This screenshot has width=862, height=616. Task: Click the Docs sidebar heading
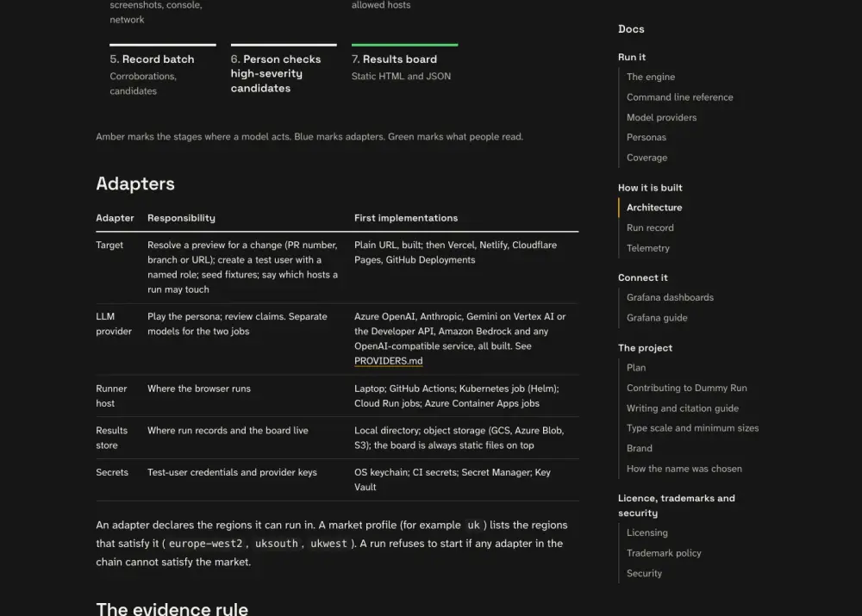pyautogui.click(x=631, y=29)
